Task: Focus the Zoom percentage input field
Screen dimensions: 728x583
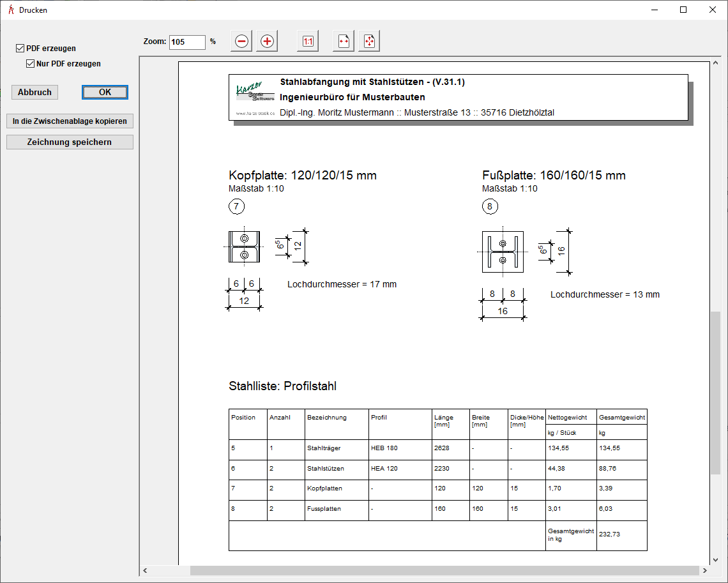Action: click(x=187, y=42)
